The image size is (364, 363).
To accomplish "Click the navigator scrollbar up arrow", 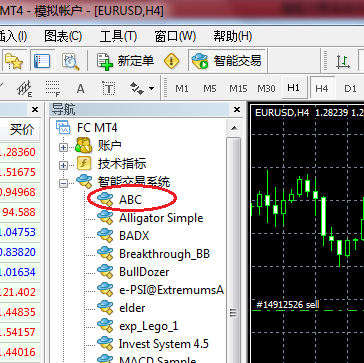I will pyautogui.click(x=234, y=128).
